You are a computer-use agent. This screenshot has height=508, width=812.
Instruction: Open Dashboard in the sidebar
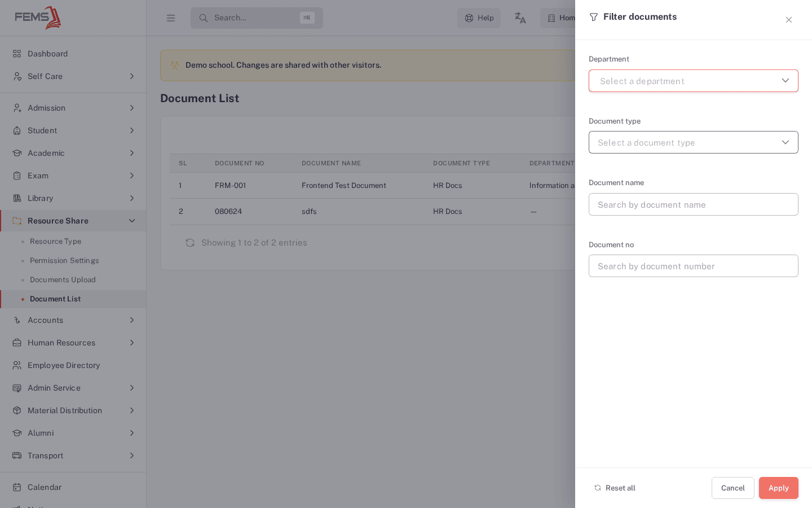click(x=73, y=54)
